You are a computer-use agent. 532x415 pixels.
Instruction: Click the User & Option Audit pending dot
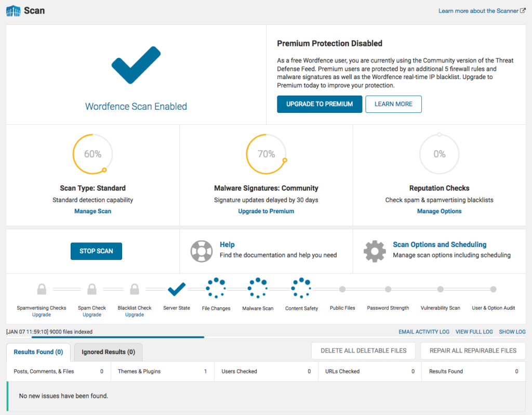(x=494, y=289)
